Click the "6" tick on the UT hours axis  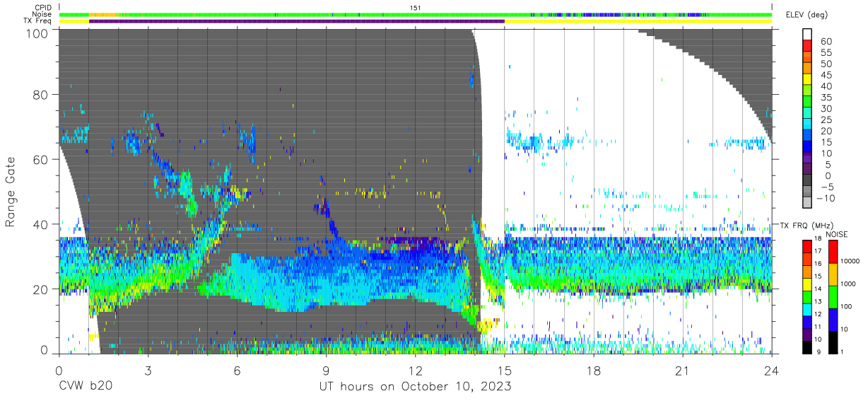[237, 371]
